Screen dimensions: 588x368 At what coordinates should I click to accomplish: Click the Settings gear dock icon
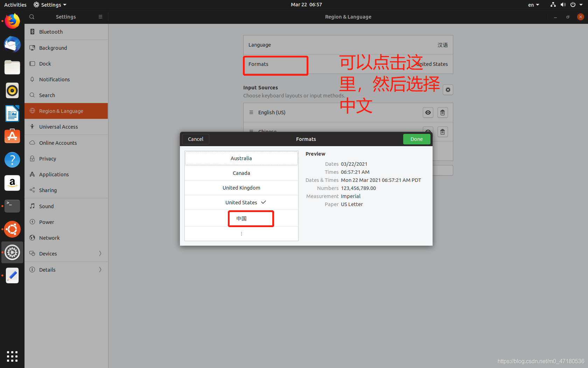pyautogui.click(x=12, y=252)
